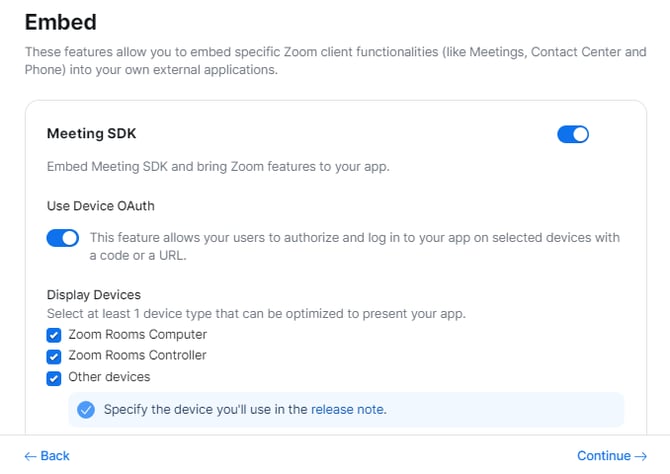Uncheck the Other devices checkbox

54,378
